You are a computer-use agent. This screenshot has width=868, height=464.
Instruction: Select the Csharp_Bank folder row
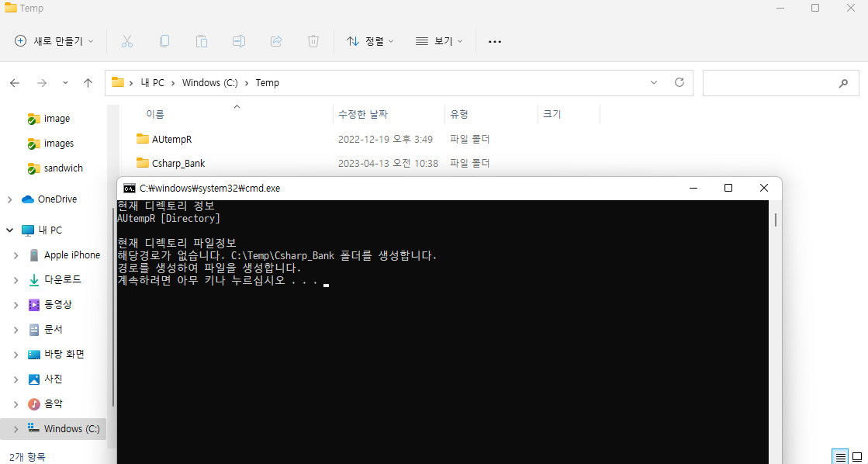(362, 164)
